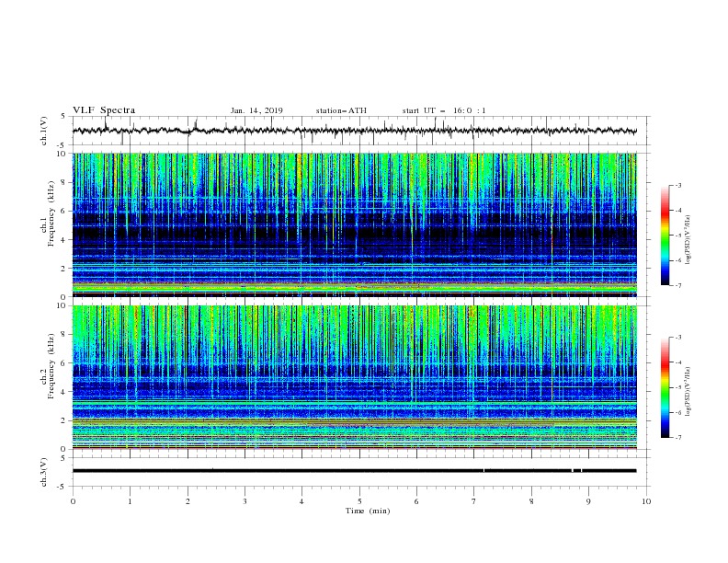The height and width of the screenshot is (563, 728).
Task: Click the "ch.1(V)" vertical axis label
Action: click(44, 131)
